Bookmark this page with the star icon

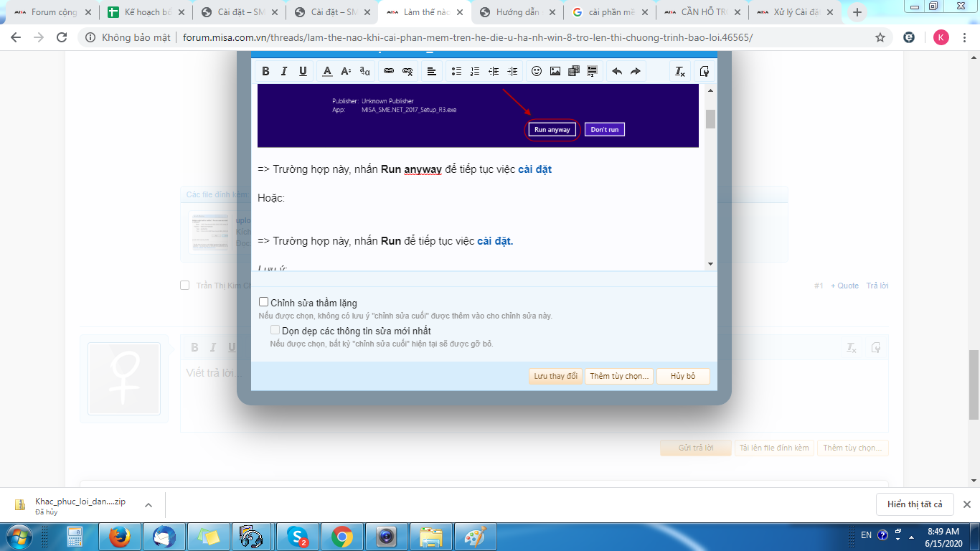tap(880, 38)
